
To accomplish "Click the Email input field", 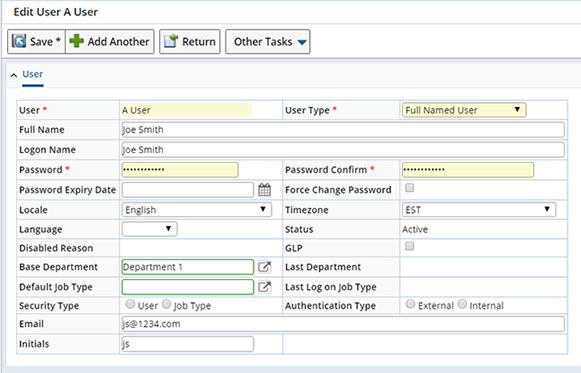I will [343, 324].
